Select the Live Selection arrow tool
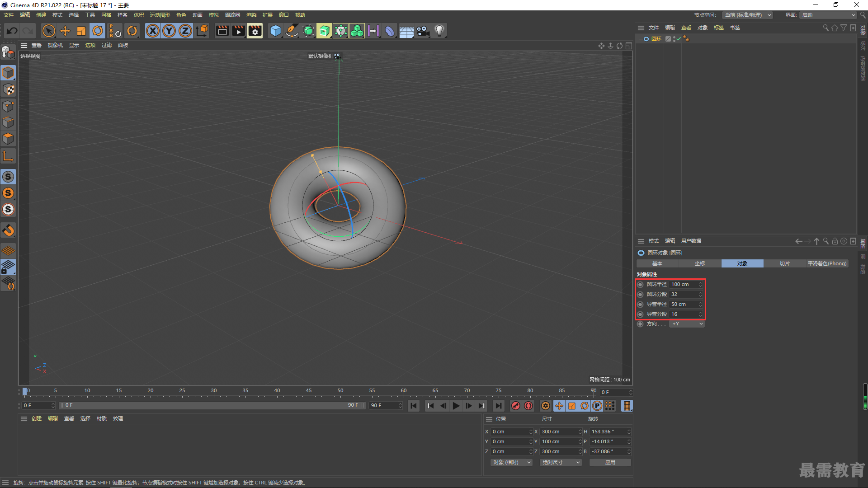868x488 pixels. (x=48, y=31)
